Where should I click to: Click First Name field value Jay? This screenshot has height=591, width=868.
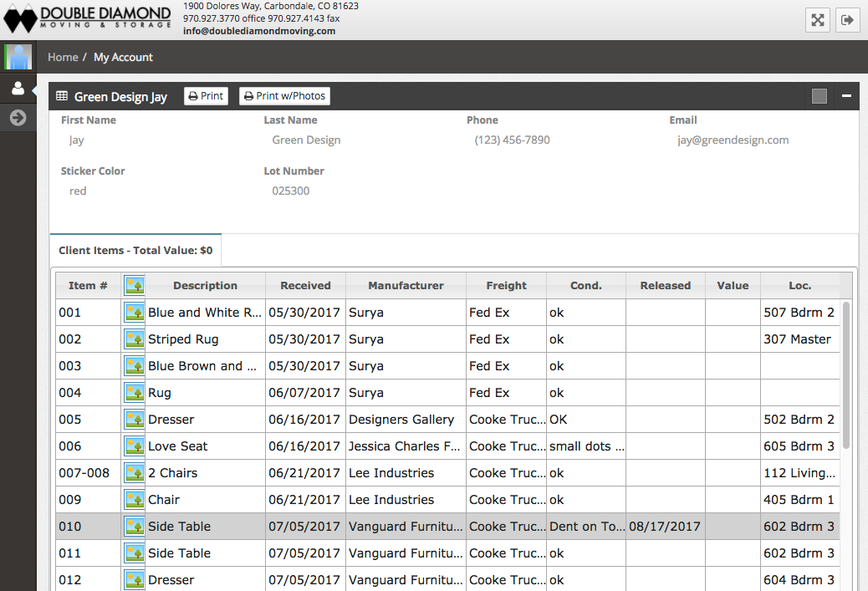[x=76, y=140]
